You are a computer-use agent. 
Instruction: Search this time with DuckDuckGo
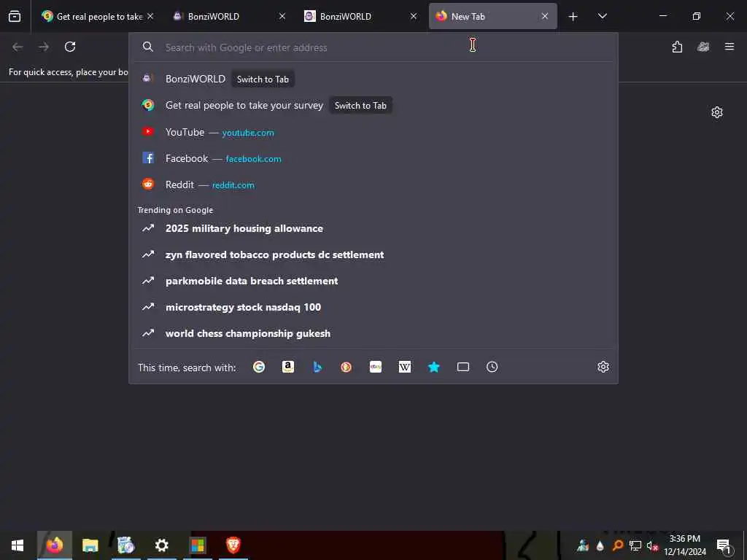(347, 367)
